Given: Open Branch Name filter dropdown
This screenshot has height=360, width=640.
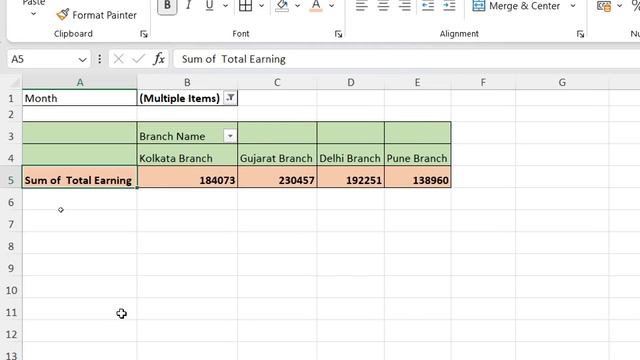Looking at the screenshot, I should point(230,136).
